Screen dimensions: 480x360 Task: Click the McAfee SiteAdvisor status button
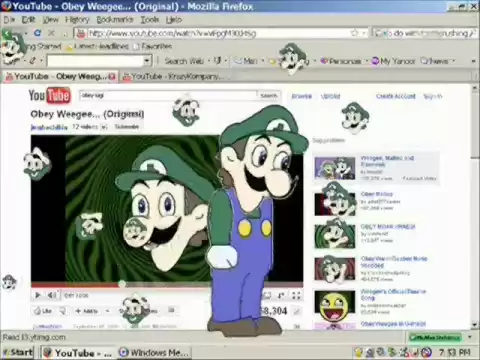tap(435, 337)
